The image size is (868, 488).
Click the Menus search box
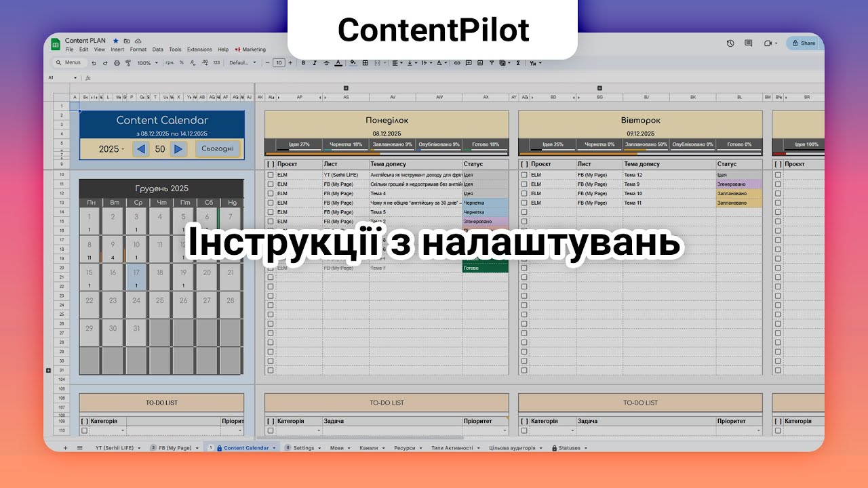(71, 62)
